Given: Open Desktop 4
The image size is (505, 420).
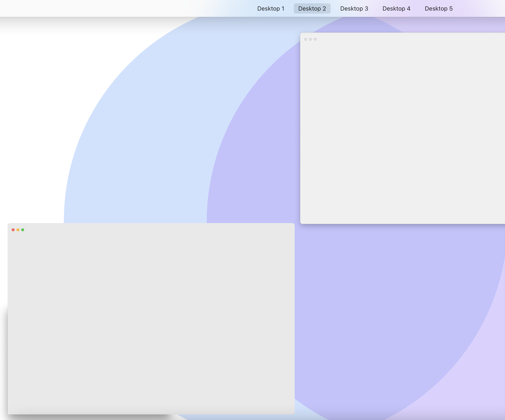Looking at the screenshot, I should click(x=396, y=8).
